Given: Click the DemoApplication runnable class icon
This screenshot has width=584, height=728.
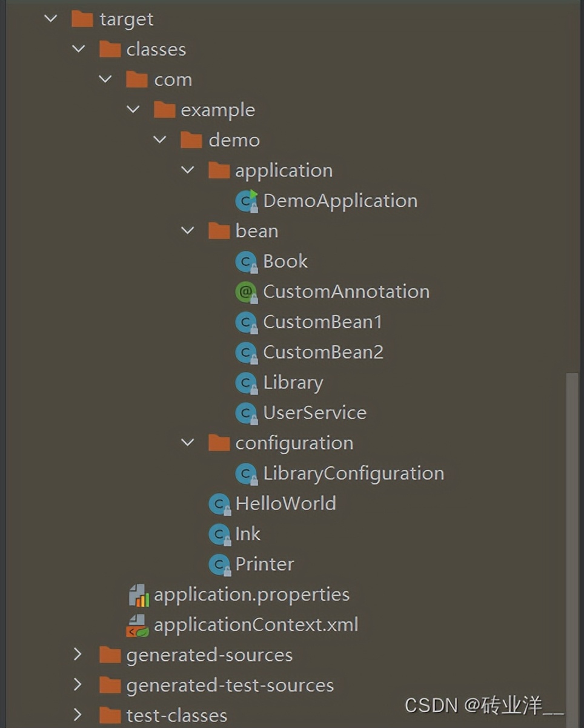Looking at the screenshot, I should point(246,201).
